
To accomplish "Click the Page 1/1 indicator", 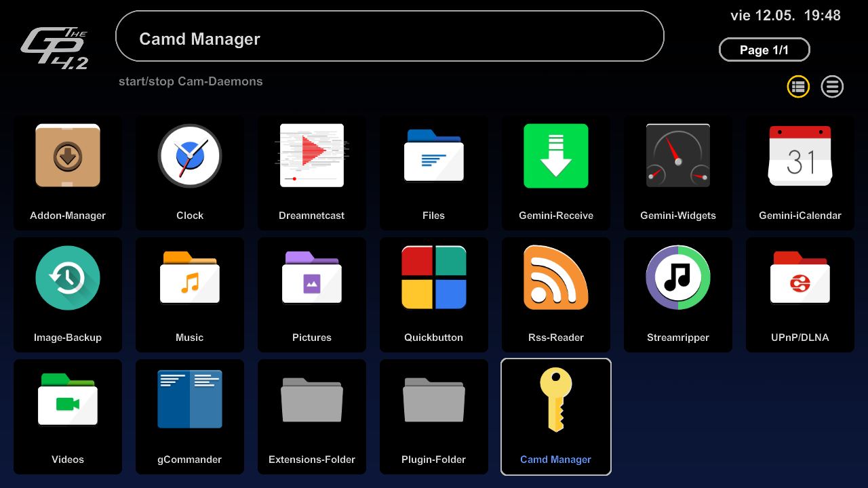I will coord(764,50).
